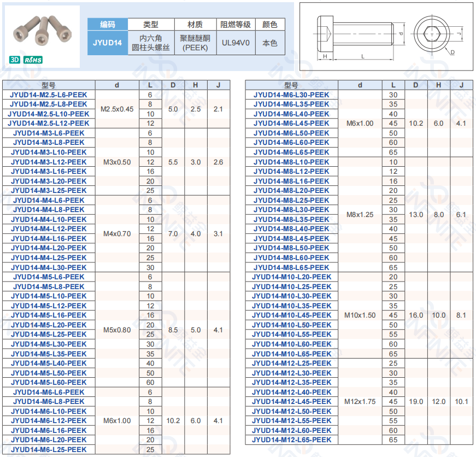Click the 聚醚醚酮 (PEEK) material cell

[x=195, y=43]
